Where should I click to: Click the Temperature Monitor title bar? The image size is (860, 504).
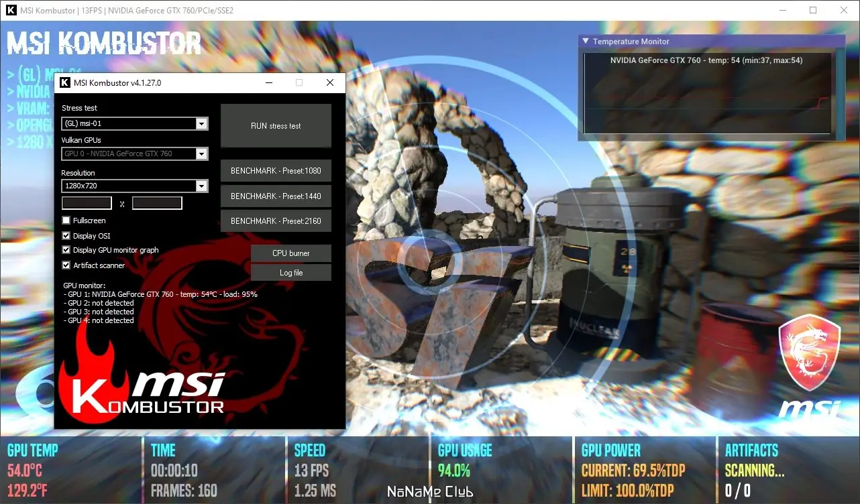click(711, 42)
